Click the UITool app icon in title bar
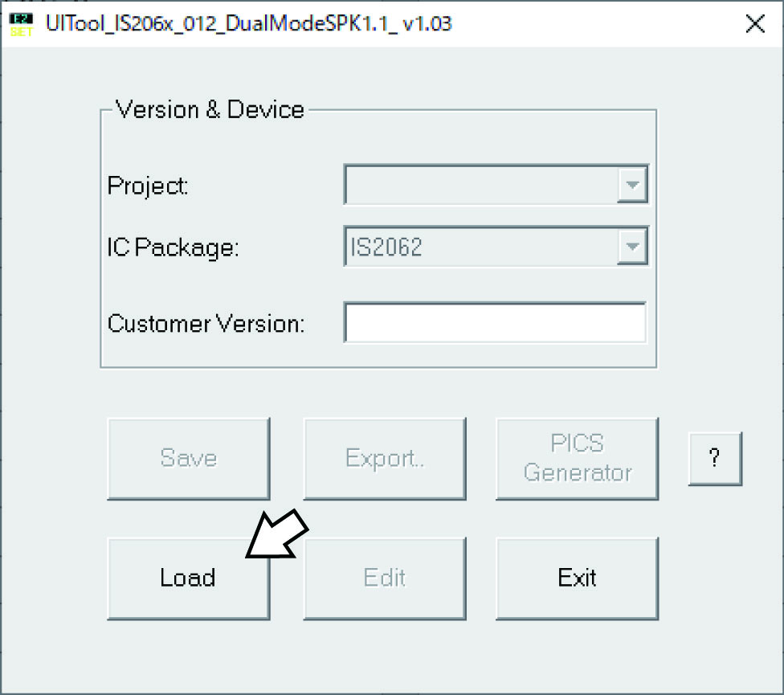Screen dimensions: 784x695 point(21,24)
